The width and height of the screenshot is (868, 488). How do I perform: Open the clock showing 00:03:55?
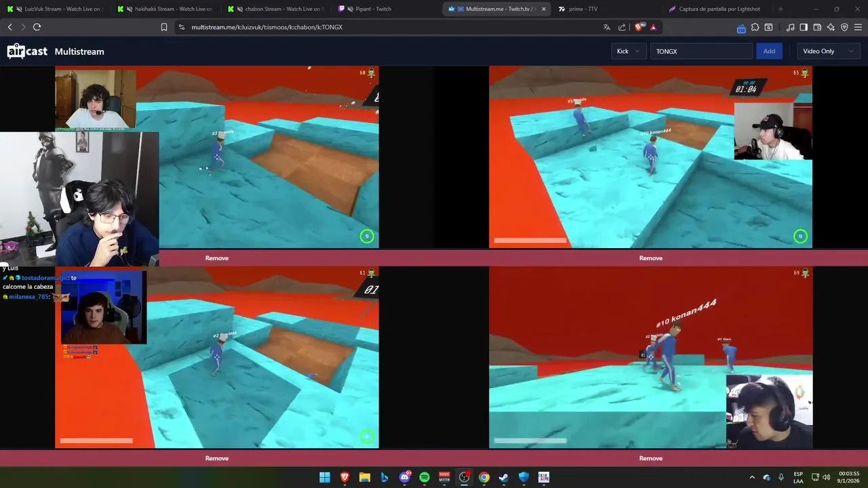coord(849,477)
